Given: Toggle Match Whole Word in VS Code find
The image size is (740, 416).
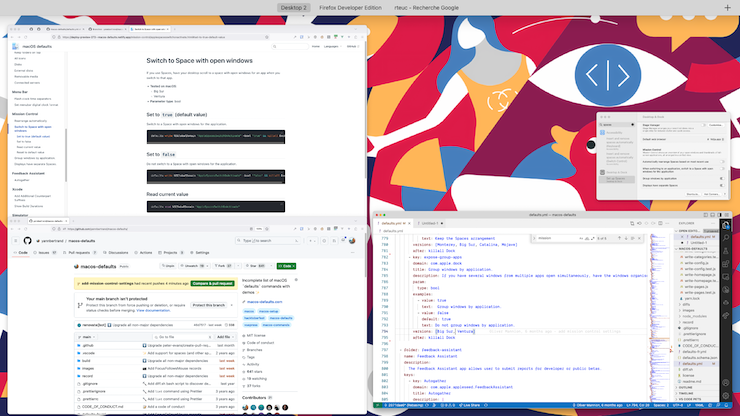Looking at the screenshot, I should pos(587,238).
